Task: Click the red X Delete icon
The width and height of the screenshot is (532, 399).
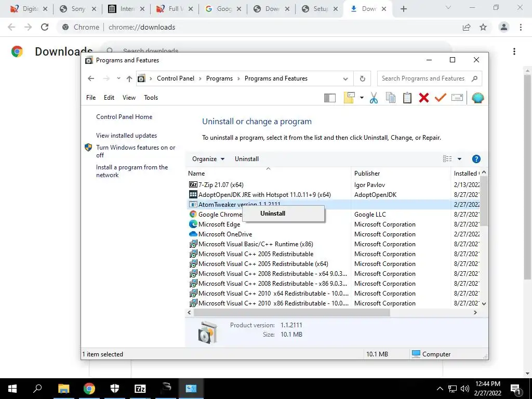Action: point(424,98)
